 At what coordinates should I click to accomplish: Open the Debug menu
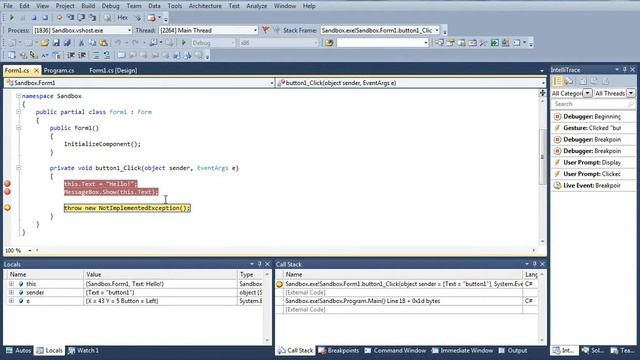[110, 6]
